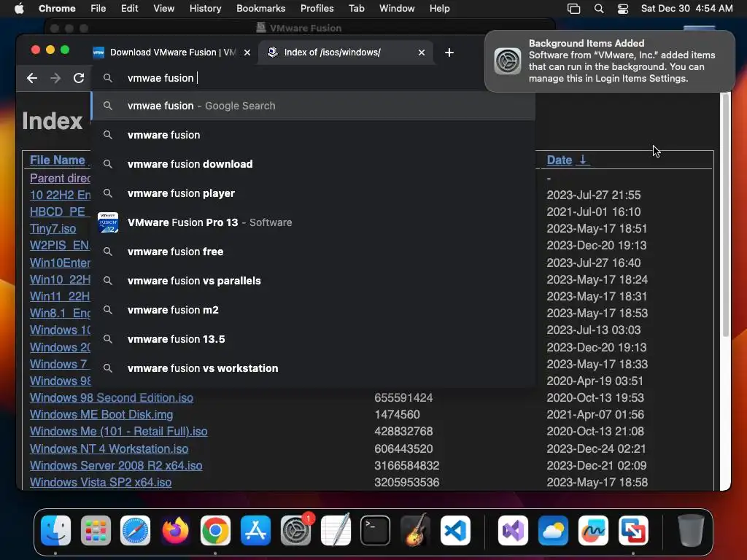Go back in Chrome
Image resolution: width=747 pixels, height=560 pixels.
pos(32,78)
